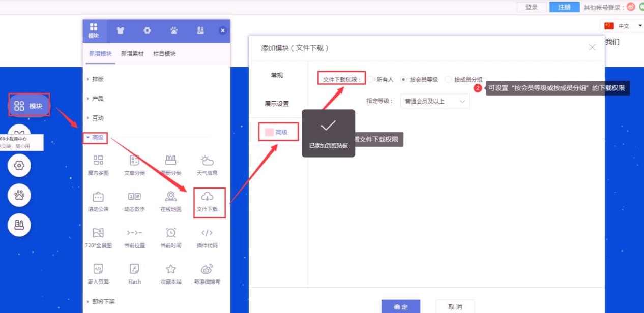
Task: Pick the 720°全景图 panorama module
Action: (x=98, y=233)
